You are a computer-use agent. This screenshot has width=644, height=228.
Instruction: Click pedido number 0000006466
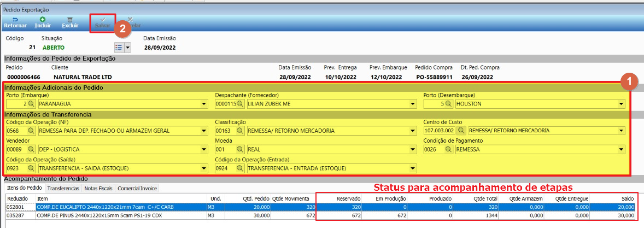[24, 77]
